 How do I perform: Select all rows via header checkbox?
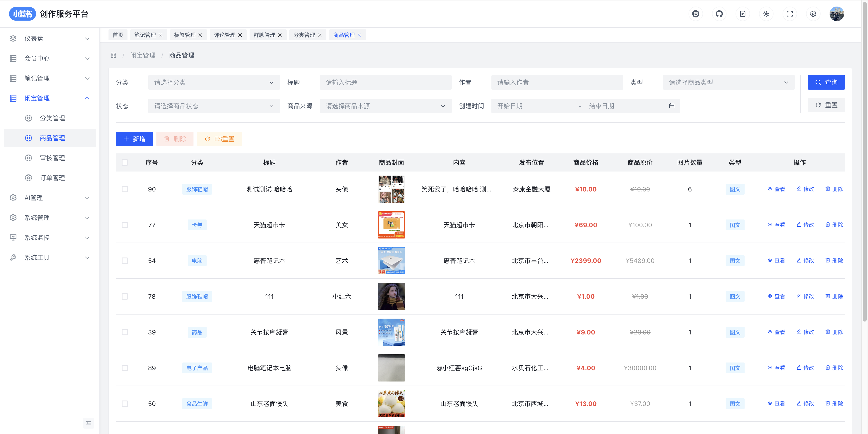click(x=125, y=162)
